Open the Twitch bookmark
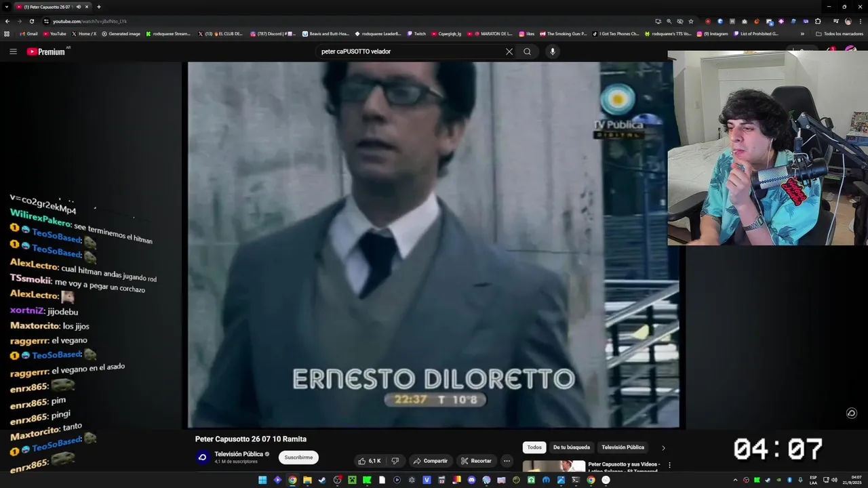Image resolution: width=868 pixels, height=488 pixels. pos(416,33)
